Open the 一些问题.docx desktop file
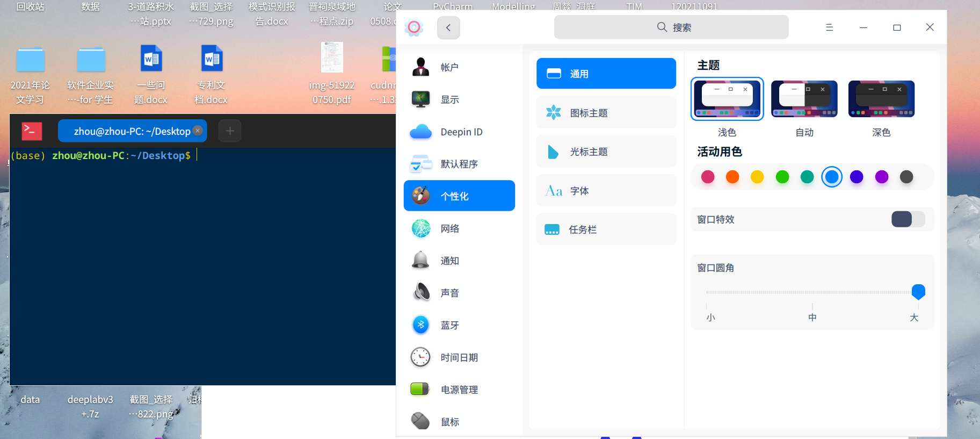The height and width of the screenshot is (439, 980). click(151, 75)
